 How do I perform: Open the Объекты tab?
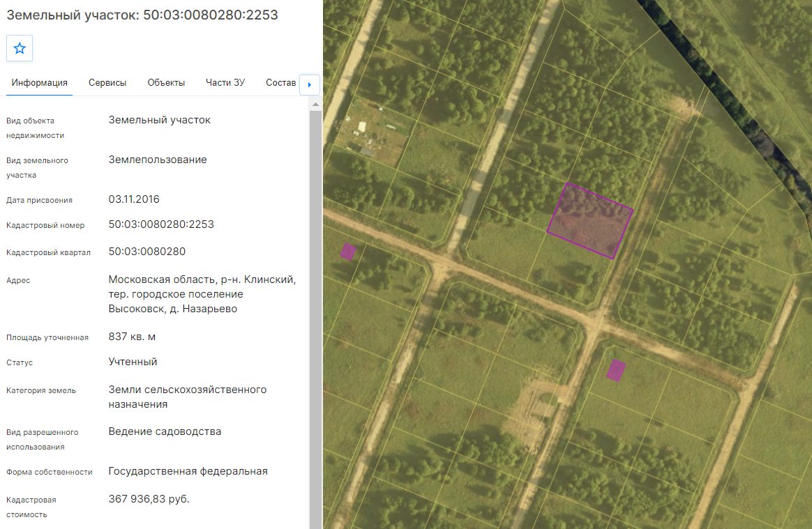click(x=166, y=83)
